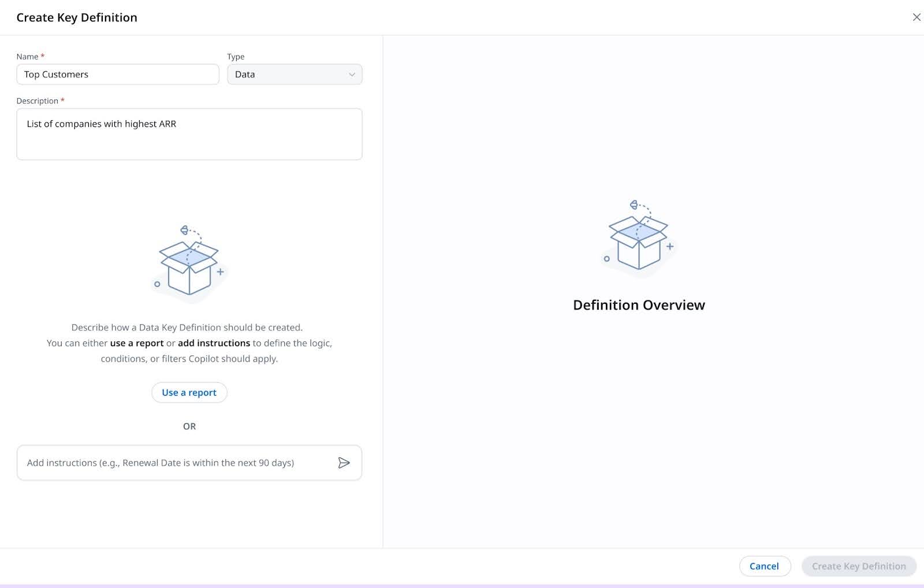Cancel the key definition creation
The height and width of the screenshot is (588, 924).
[x=765, y=566]
